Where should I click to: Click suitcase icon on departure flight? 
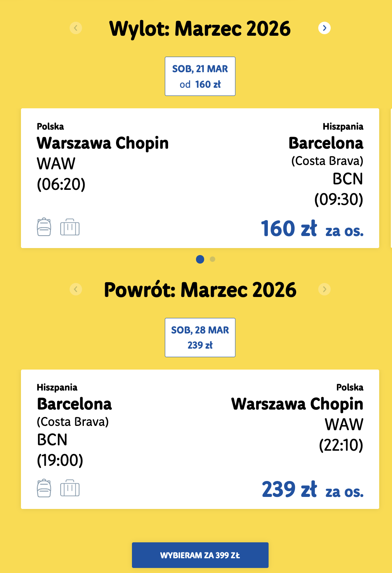pyautogui.click(x=70, y=227)
